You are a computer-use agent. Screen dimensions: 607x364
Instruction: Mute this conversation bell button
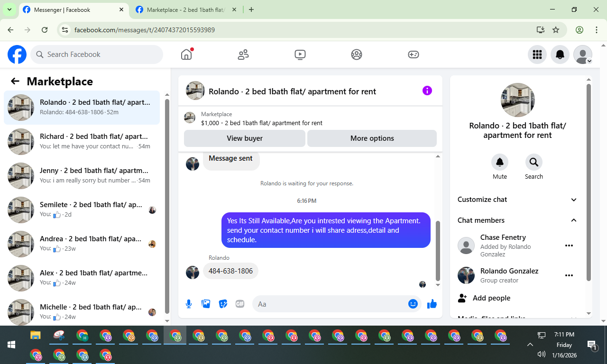coord(500,162)
